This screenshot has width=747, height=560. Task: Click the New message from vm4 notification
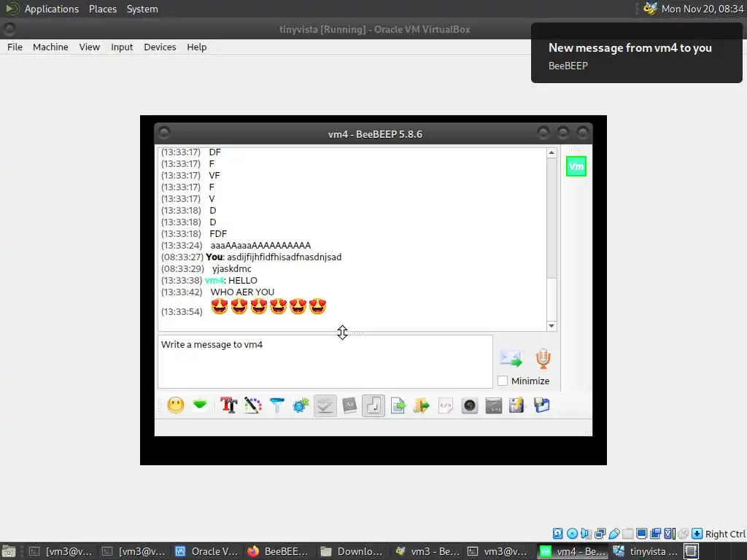click(x=636, y=53)
